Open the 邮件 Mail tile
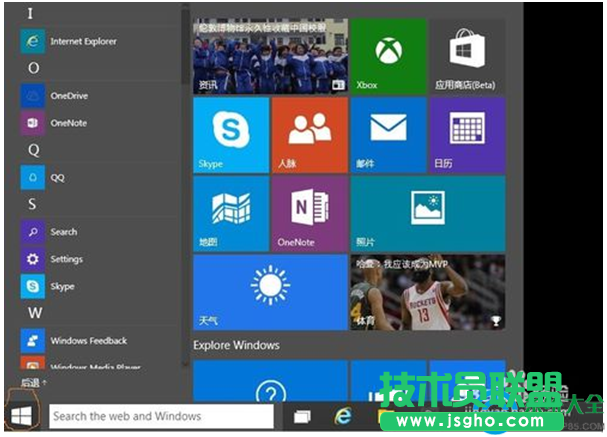This screenshot has width=607, height=437. (388, 135)
